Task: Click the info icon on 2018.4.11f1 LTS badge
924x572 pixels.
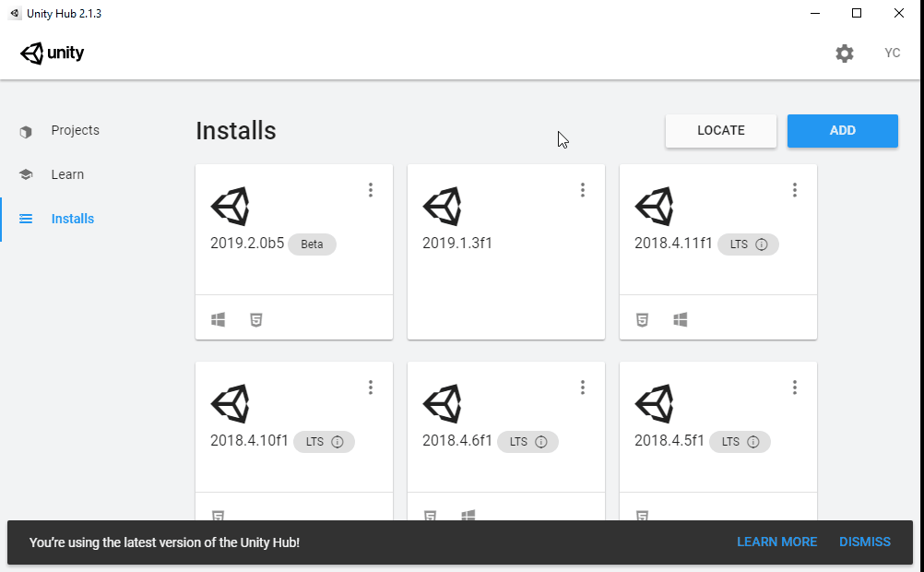Action: (x=762, y=244)
